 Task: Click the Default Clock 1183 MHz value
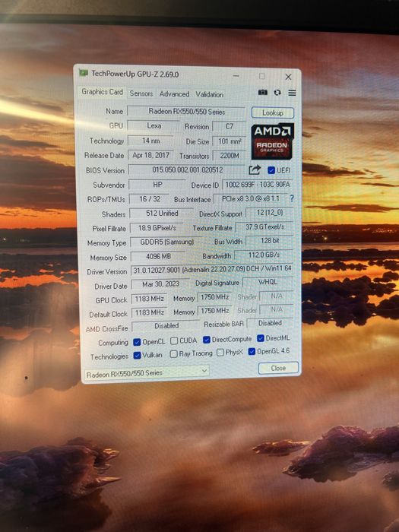(149, 312)
